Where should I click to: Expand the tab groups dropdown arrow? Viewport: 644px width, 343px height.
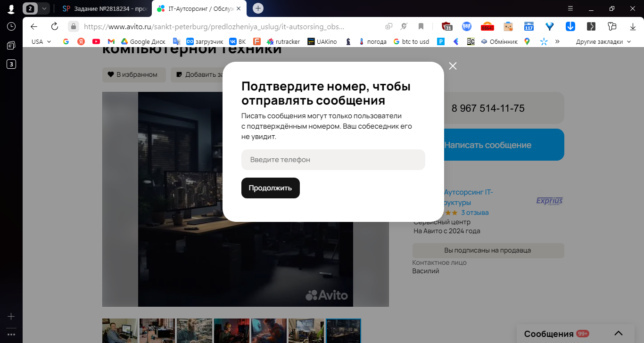coord(44,8)
